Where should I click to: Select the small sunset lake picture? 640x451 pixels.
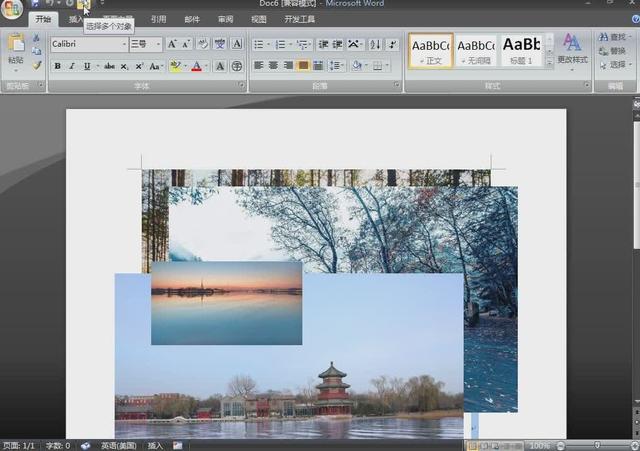[226, 303]
